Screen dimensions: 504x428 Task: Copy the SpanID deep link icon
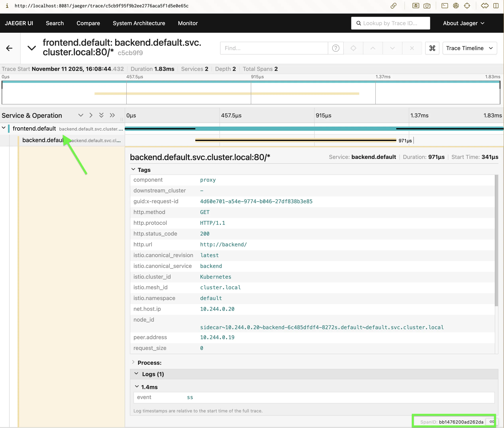pyautogui.click(x=492, y=422)
